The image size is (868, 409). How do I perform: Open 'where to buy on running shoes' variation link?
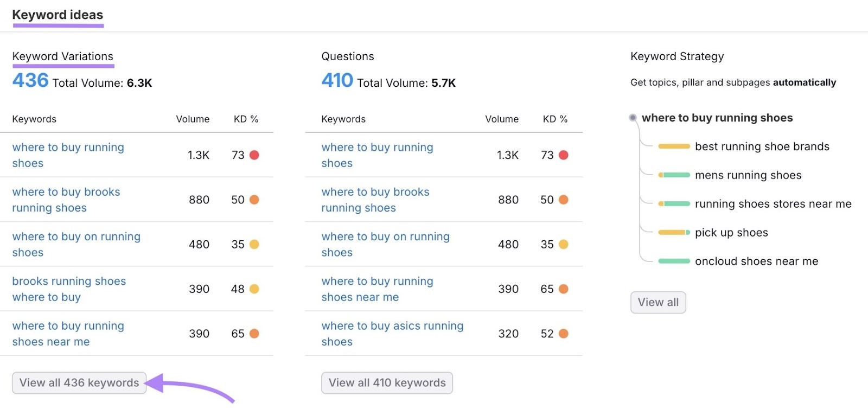(76, 244)
